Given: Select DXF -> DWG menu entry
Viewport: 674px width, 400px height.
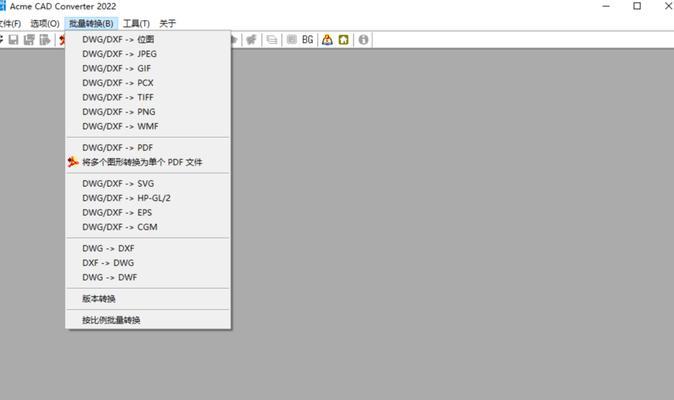Looking at the screenshot, I should coord(148,263).
